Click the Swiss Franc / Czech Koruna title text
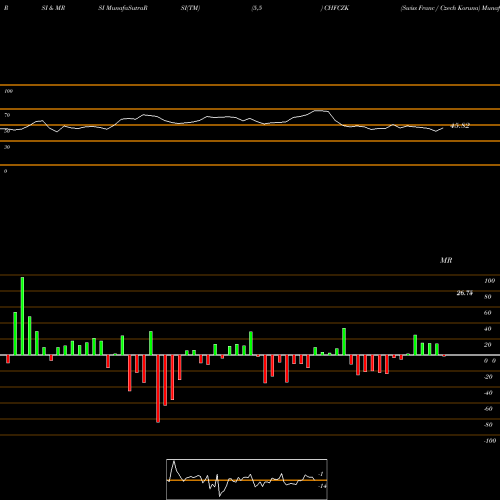The image size is (500, 500). click(x=440, y=8)
